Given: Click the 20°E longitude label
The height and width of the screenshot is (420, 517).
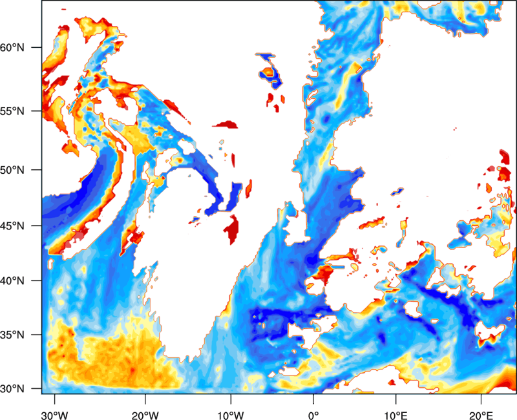Looking at the screenshot, I should [x=481, y=415].
